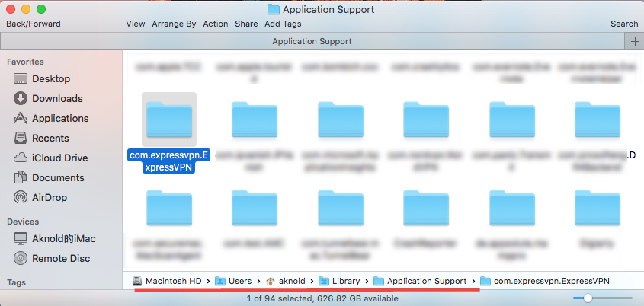The height and width of the screenshot is (306, 644).
Task: Open the Share toolbar menu
Action: pyautogui.click(x=246, y=24)
